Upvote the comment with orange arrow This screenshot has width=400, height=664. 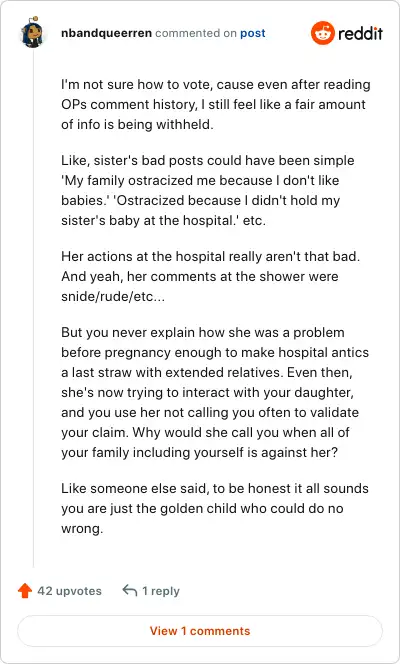pyautogui.click(x=25, y=590)
